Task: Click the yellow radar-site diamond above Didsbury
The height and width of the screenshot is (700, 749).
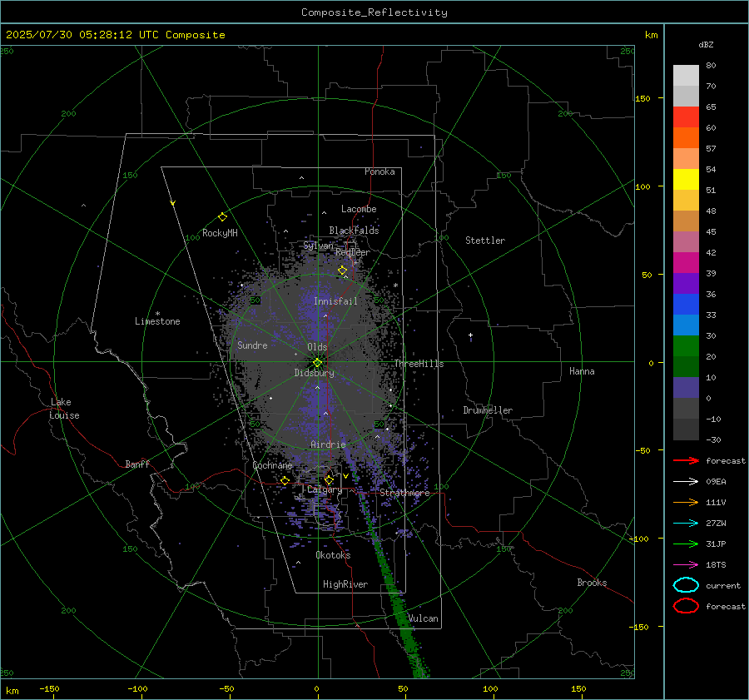Action: point(317,363)
